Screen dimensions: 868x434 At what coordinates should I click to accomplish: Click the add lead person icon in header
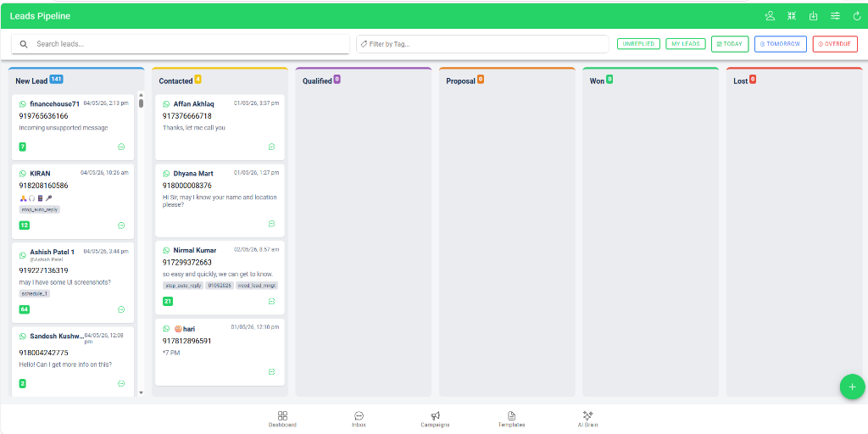pos(770,16)
